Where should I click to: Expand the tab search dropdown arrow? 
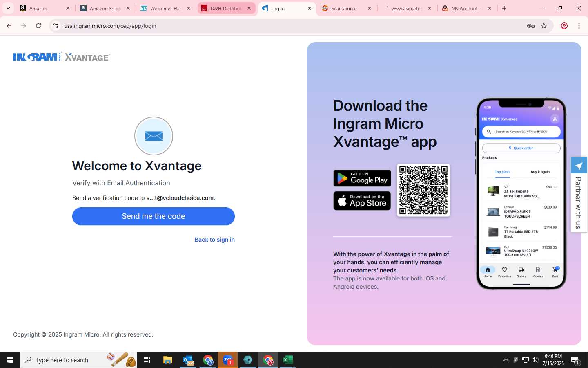coord(8,8)
